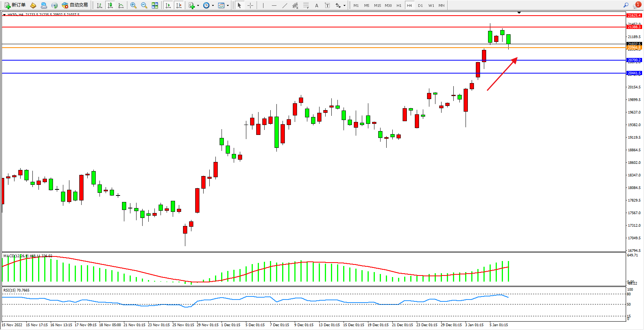This screenshot has width=644, height=330.
Task: Select the text 'A' drawing tool
Action: click(316, 5)
